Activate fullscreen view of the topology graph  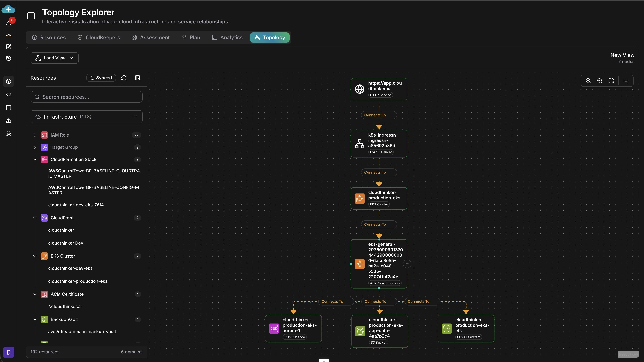pyautogui.click(x=611, y=81)
